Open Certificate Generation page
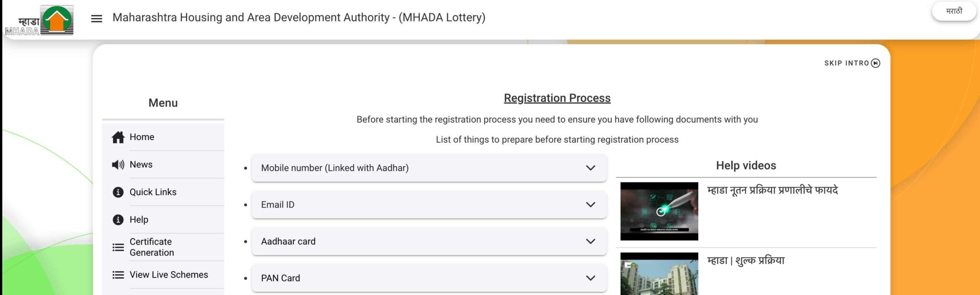 151,247
